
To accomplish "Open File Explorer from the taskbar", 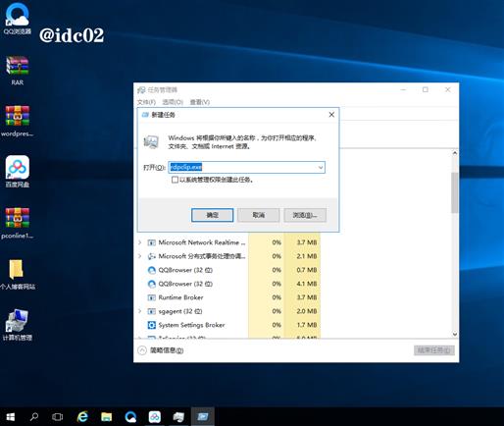I will point(107,416).
